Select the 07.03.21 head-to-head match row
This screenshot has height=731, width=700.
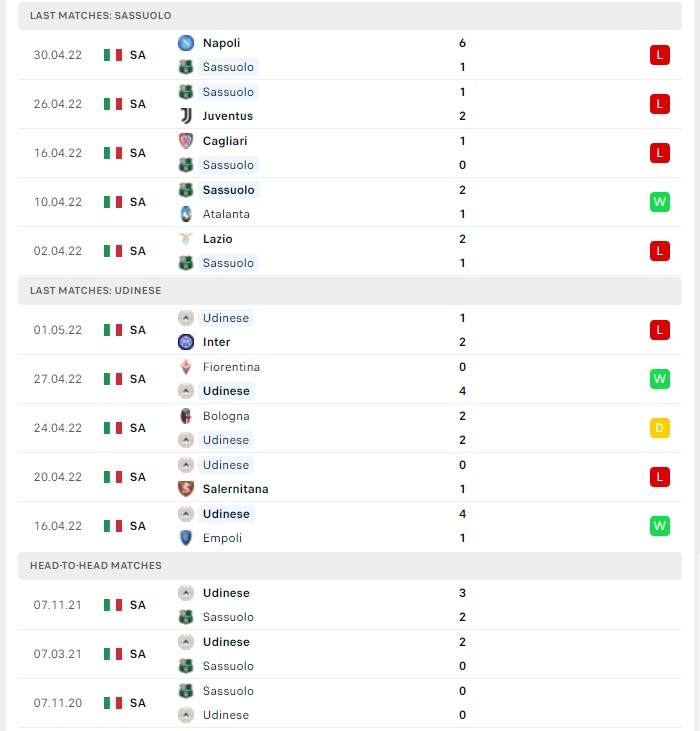point(350,654)
